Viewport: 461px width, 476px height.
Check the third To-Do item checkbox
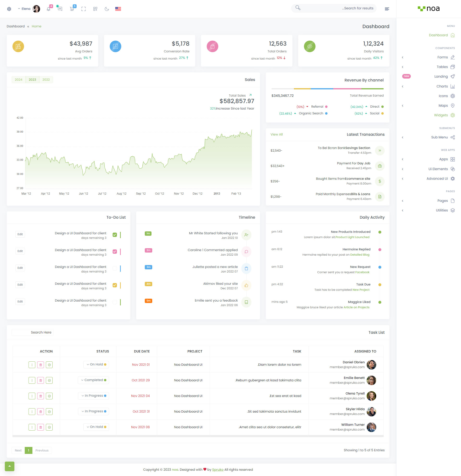(115, 268)
